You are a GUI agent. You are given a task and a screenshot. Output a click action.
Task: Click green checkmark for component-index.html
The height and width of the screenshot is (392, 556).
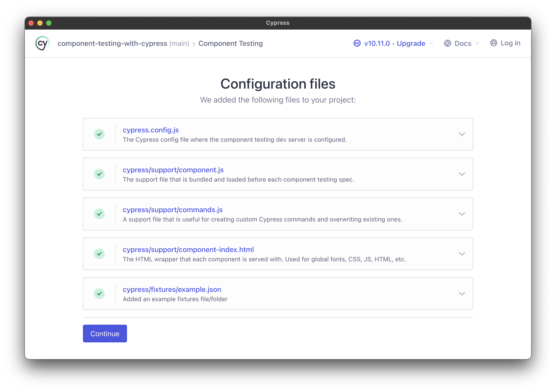99,254
